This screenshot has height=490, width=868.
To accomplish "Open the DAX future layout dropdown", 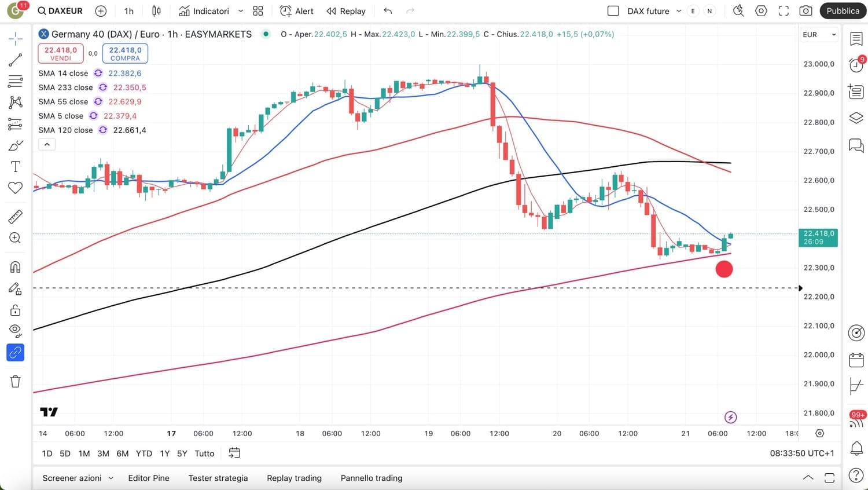I will 679,11.
